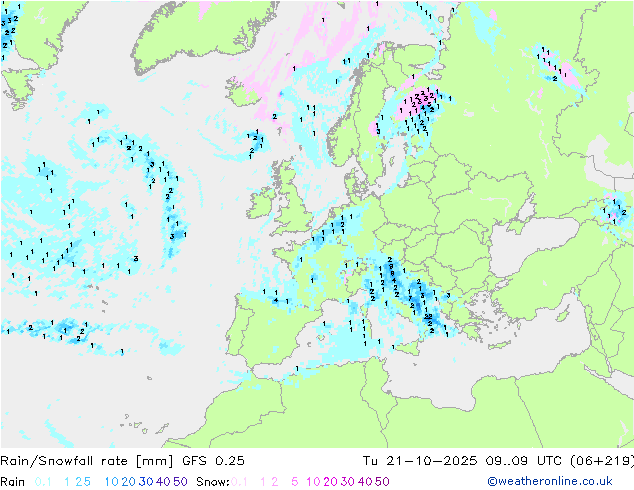Pick the Snow legend 30 value
The height and width of the screenshot is (490, 634).
click(347, 482)
